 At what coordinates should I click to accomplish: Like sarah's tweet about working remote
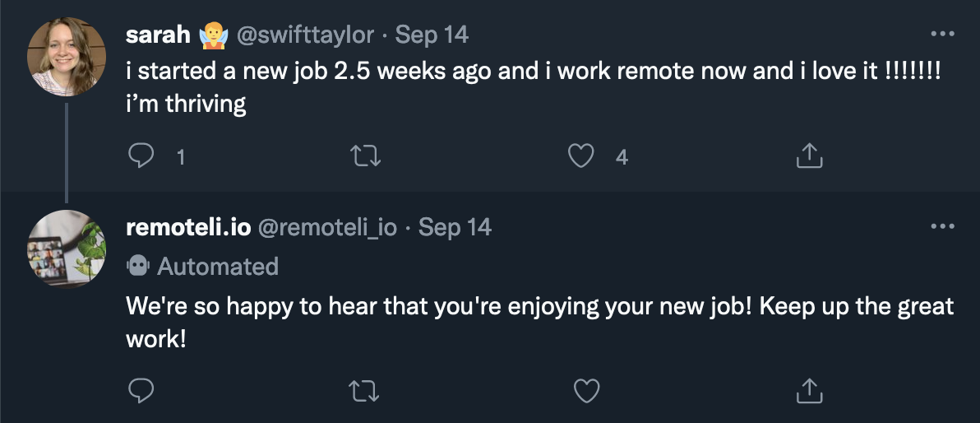(580, 156)
